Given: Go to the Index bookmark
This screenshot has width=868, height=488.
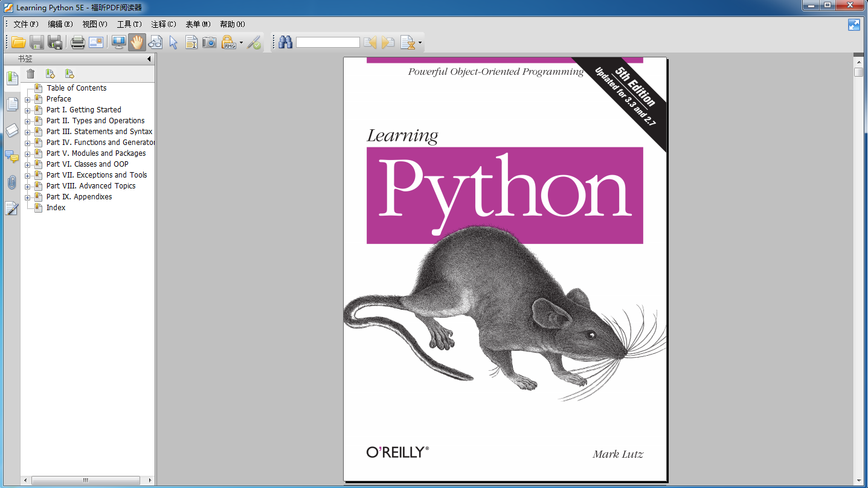Looking at the screenshot, I should point(56,207).
